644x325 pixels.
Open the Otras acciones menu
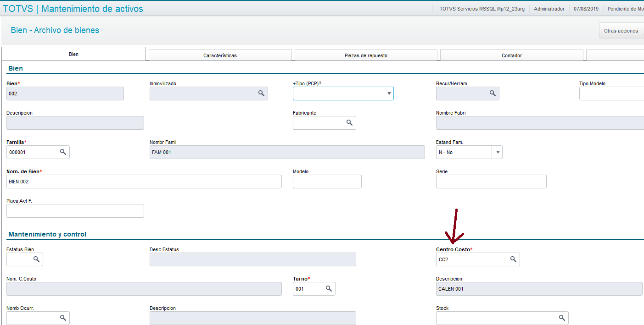coord(621,31)
